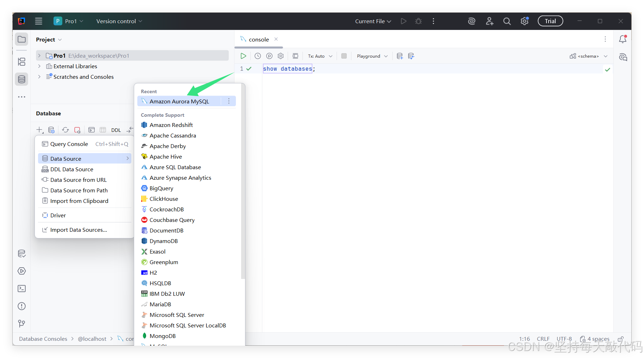The image size is (644, 358).
Task: Click the deactivate red square icon in Database toolbar
Action: 77,130
